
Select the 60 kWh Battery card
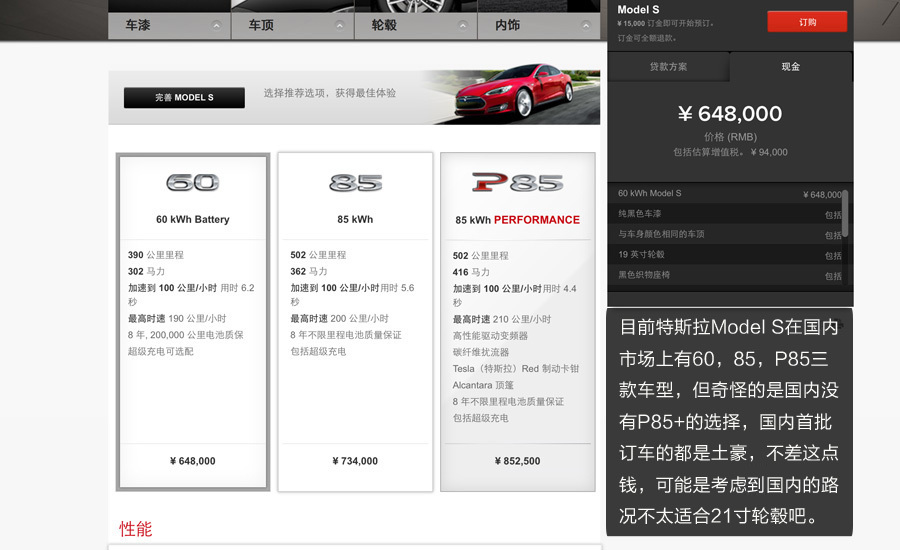[x=193, y=322]
